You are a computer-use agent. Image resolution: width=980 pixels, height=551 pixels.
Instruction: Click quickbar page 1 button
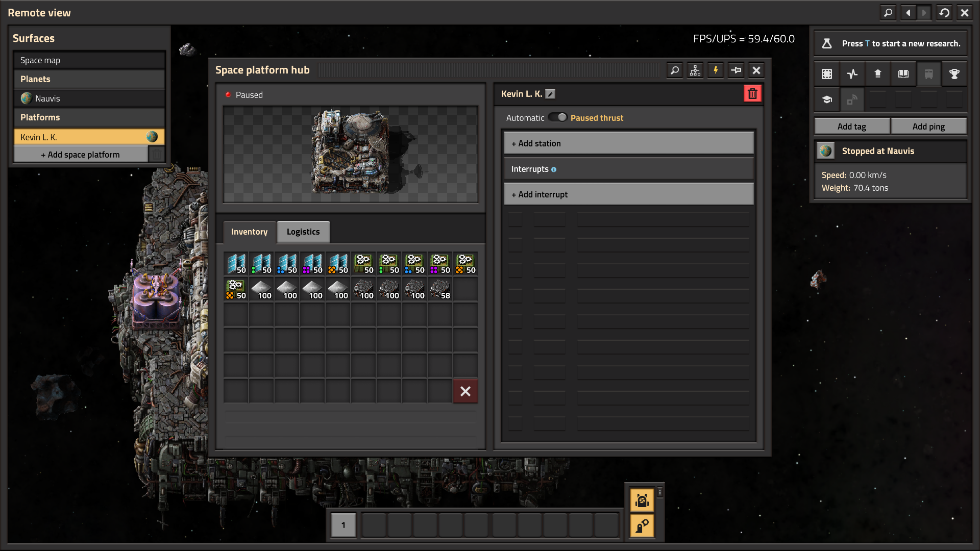click(x=344, y=525)
